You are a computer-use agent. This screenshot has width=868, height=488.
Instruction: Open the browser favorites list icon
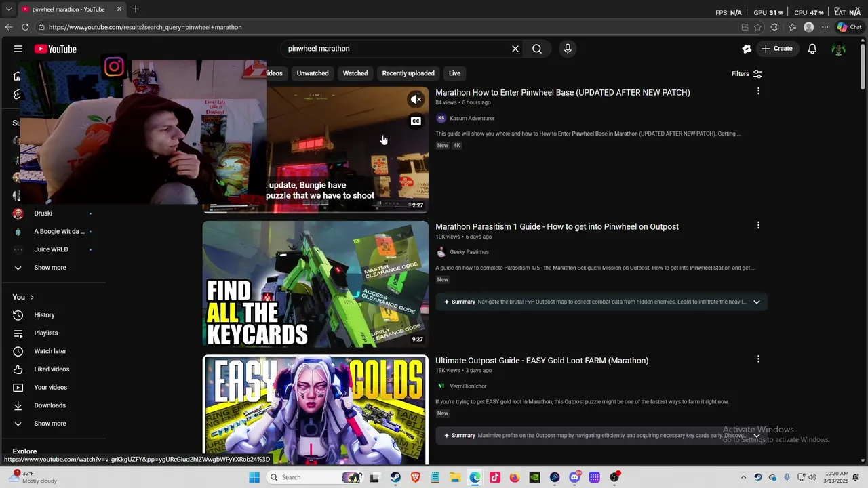click(x=792, y=27)
